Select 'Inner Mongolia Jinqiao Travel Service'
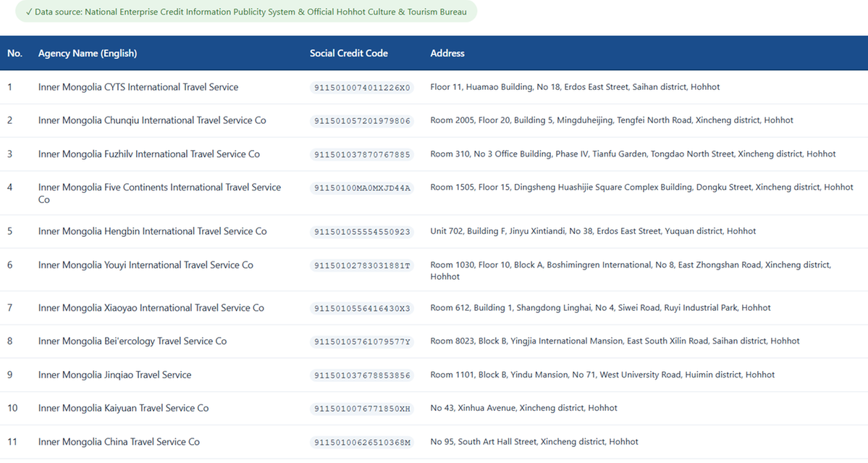 click(114, 375)
